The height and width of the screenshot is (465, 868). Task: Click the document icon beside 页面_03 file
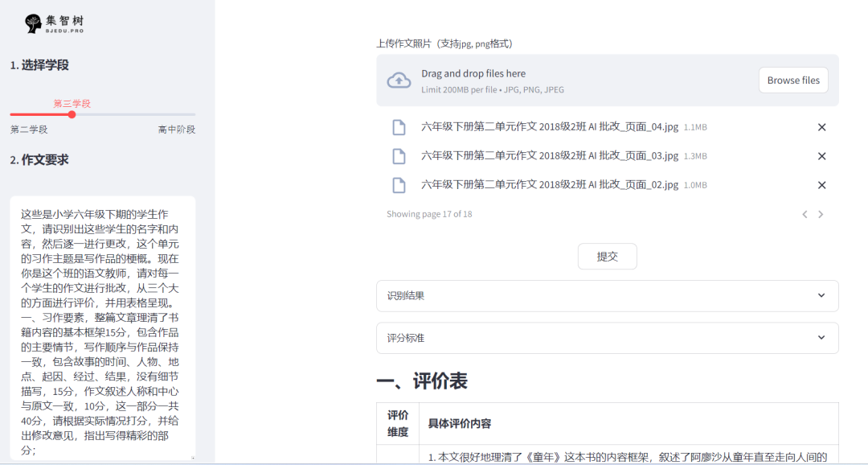(399, 155)
